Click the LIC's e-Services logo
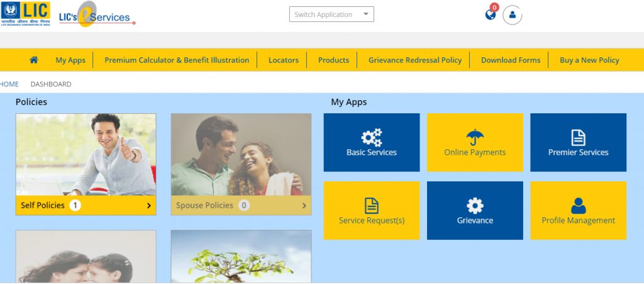The height and width of the screenshot is (284, 644). tap(97, 15)
